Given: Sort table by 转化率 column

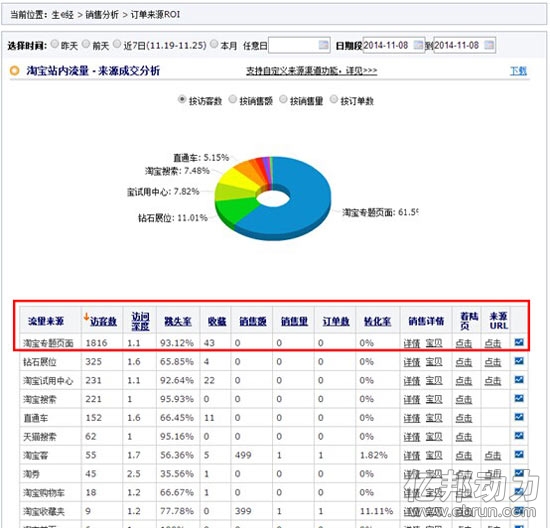Looking at the screenshot, I should (x=377, y=321).
